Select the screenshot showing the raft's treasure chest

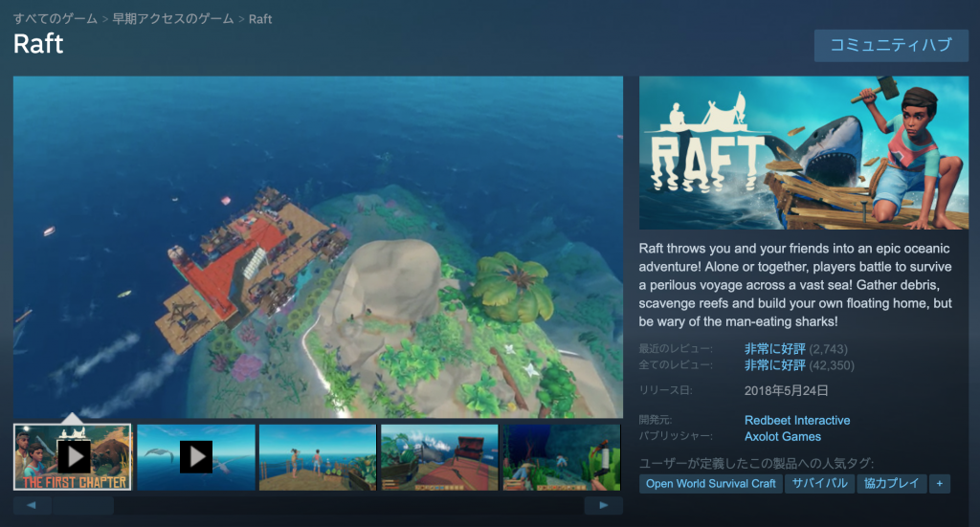439,457
